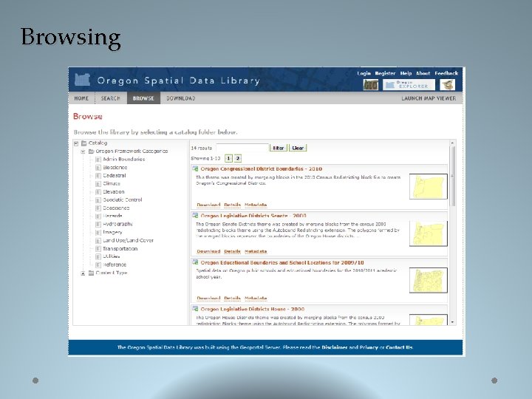Click the results filter text field
The width and height of the screenshot is (532, 399).
242,148
